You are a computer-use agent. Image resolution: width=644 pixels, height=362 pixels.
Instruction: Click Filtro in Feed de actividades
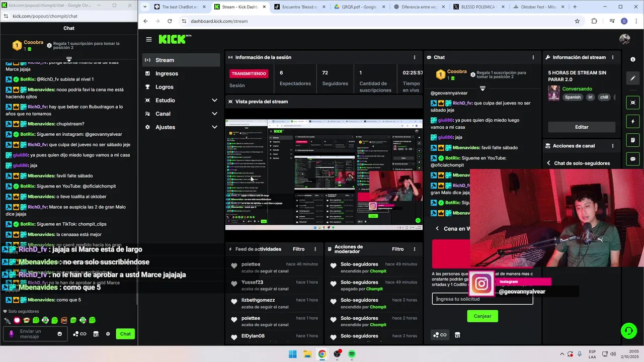tap(299, 249)
